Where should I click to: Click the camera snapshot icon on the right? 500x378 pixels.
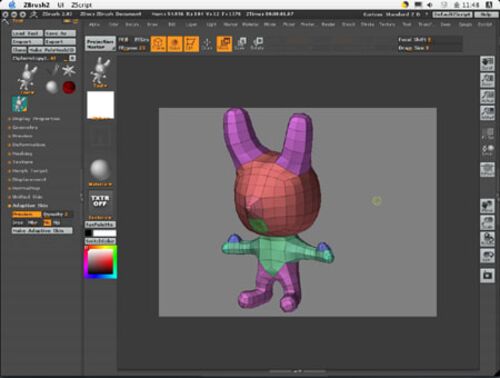pyautogui.click(x=487, y=276)
